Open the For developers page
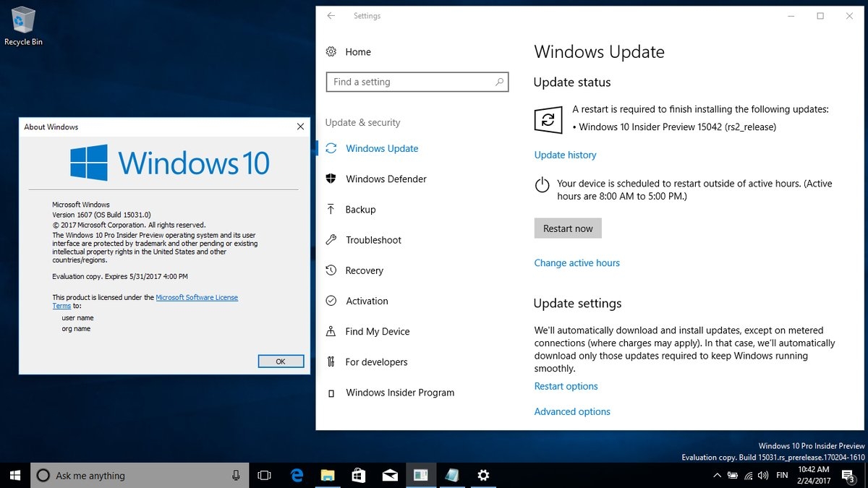This screenshot has height=488, width=868. click(x=376, y=361)
